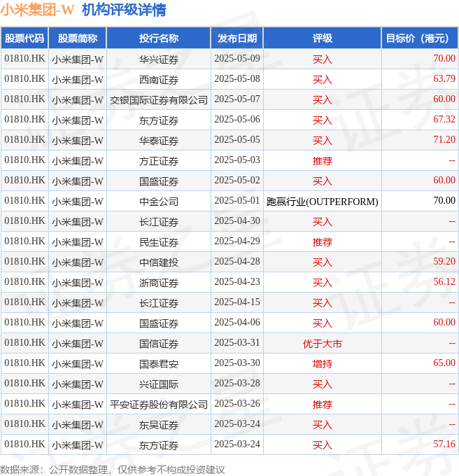Click the 股票简称 column header
This screenshot has width=459, height=476.
78,38
